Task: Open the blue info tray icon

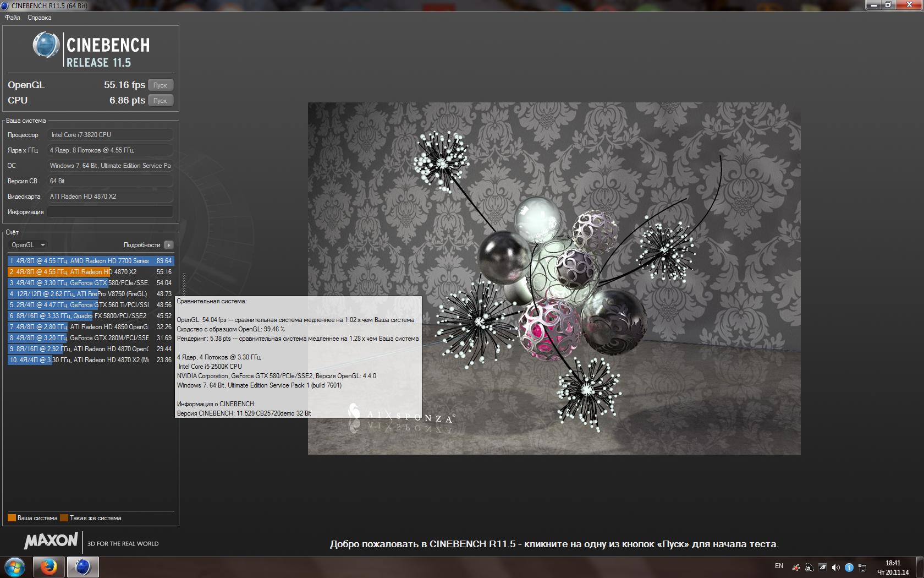Action: (849, 568)
